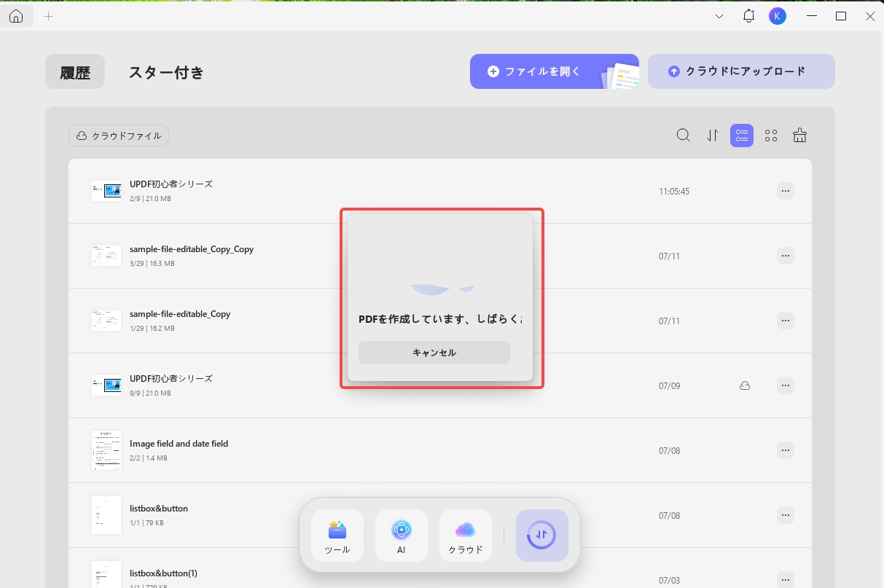This screenshot has height=588, width=884.
Task: Select grid view mode icon
Action: [x=771, y=136]
